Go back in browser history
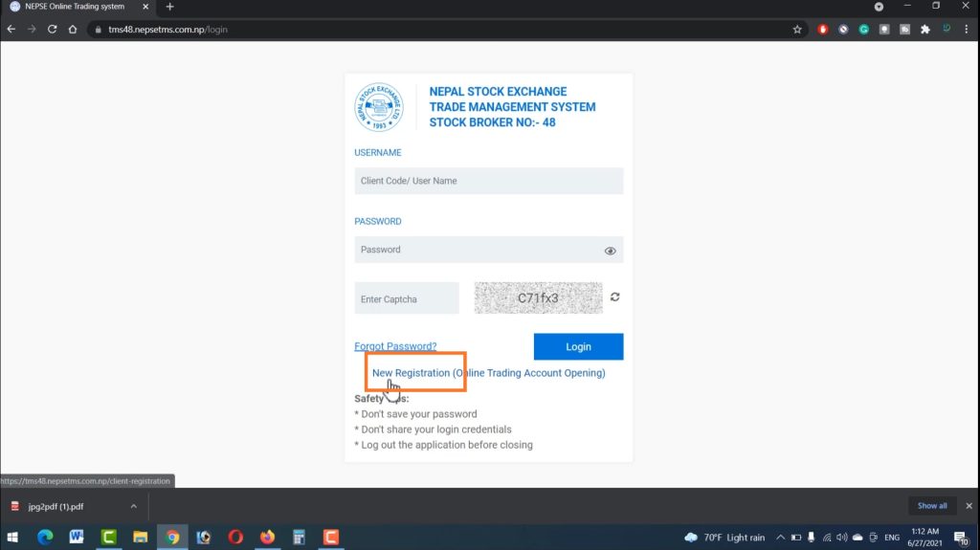980x550 pixels. (x=11, y=30)
